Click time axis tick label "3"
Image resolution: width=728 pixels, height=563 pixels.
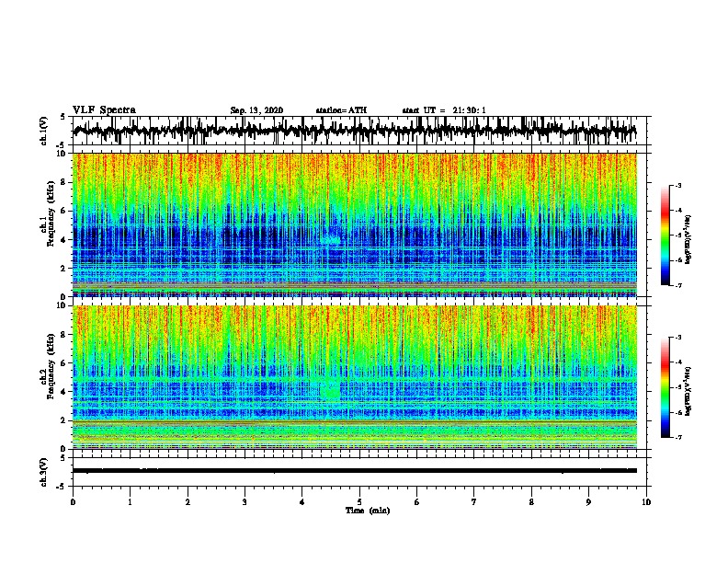click(x=245, y=502)
